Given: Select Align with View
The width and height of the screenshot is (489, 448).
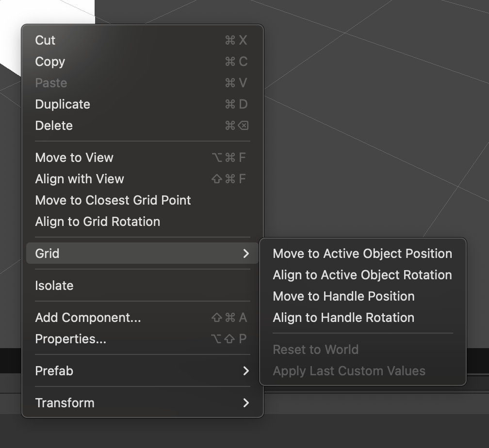Looking at the screenshot, I should 143,178.
